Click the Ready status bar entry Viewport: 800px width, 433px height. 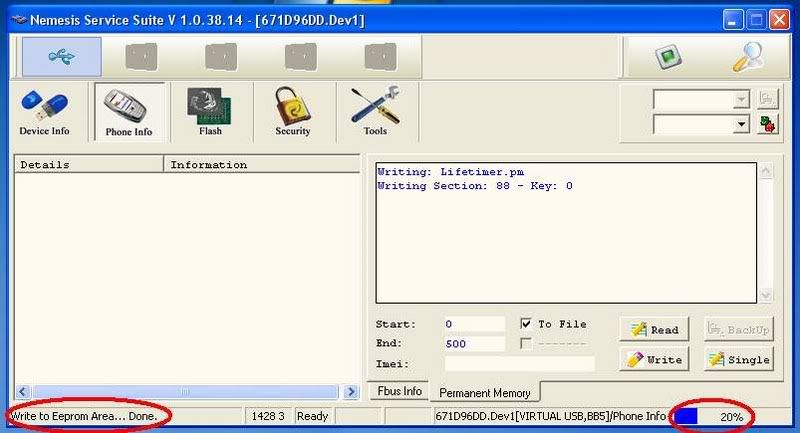[x=312, y=416]
